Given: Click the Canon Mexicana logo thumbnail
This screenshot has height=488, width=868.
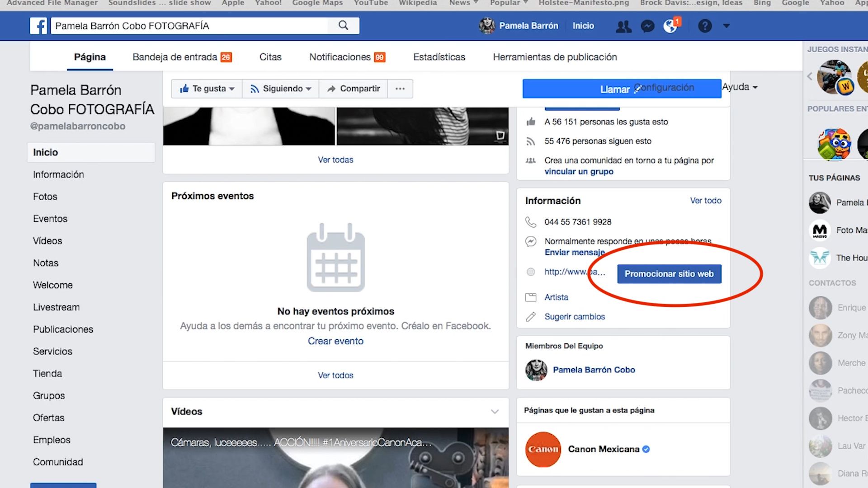Looking at the screenshot, I should click(x=543, y=449).
